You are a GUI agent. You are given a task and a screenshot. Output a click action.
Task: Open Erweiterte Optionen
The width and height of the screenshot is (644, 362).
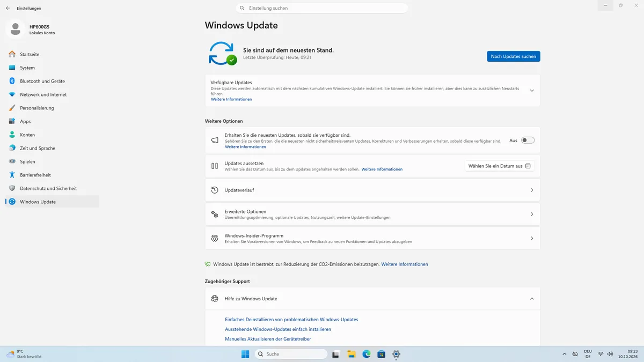point(372,214)
